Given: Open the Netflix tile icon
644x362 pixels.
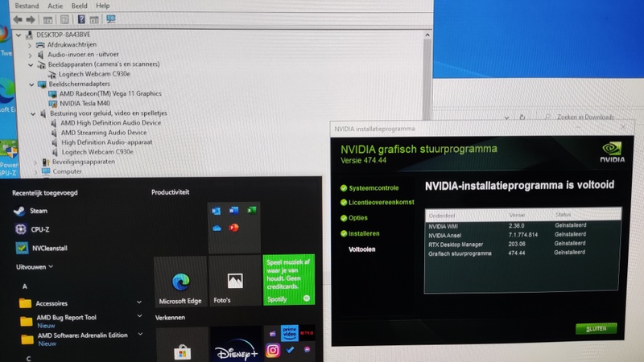Looking at the screenshot, I should pyautogui.click(x=307, y=332).
